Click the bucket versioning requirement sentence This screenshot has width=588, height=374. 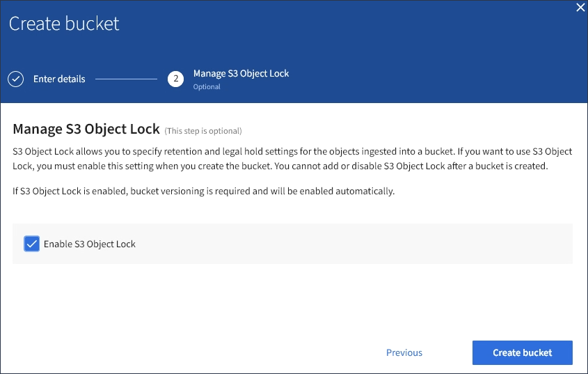click(203, 191)
